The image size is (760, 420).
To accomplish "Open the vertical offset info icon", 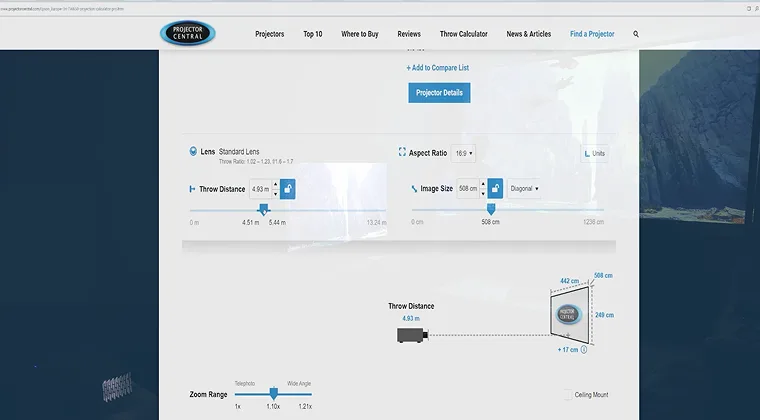I will [584, 349].
